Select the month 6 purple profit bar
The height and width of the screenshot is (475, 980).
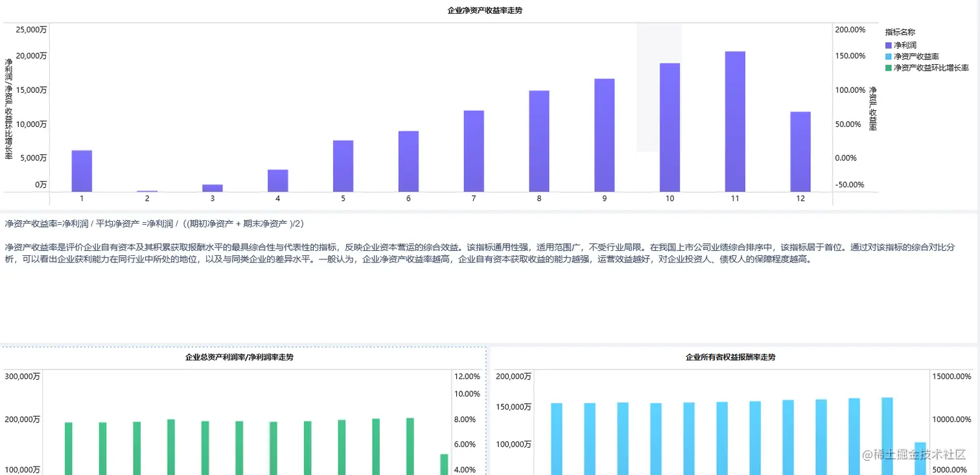408,161
